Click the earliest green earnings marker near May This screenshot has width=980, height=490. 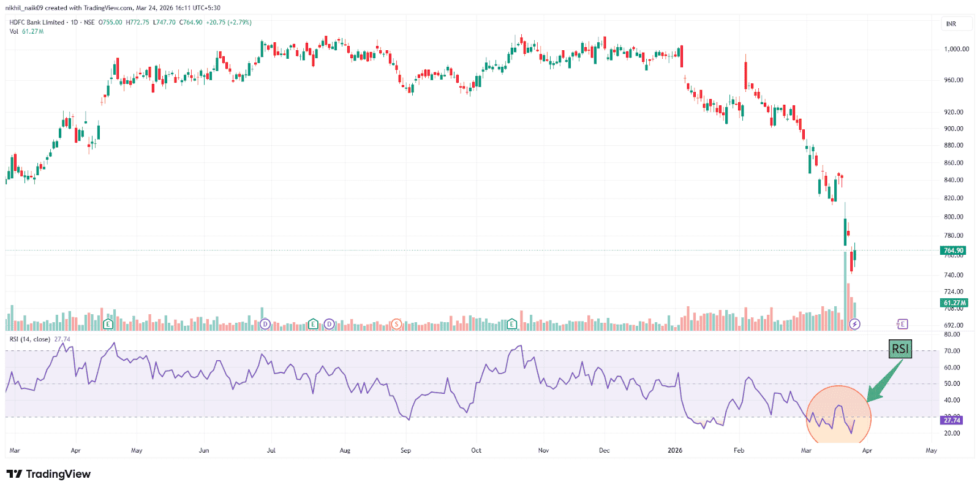click(x=108, y=324)
